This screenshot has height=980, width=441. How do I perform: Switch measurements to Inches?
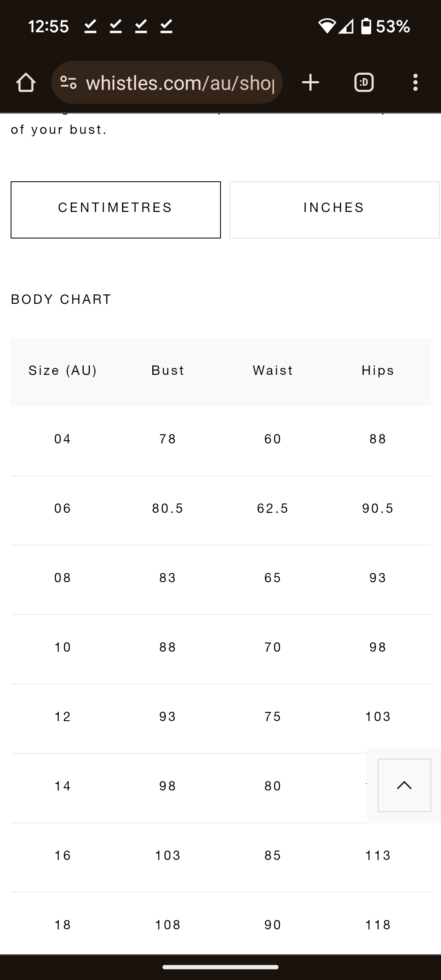[334, 209]
